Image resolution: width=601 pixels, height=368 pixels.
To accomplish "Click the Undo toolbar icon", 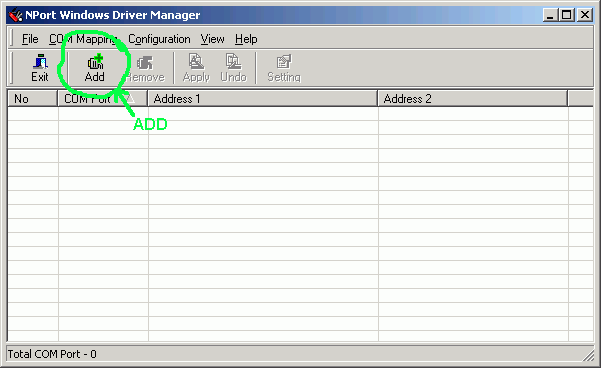I will tap(233, 68).
